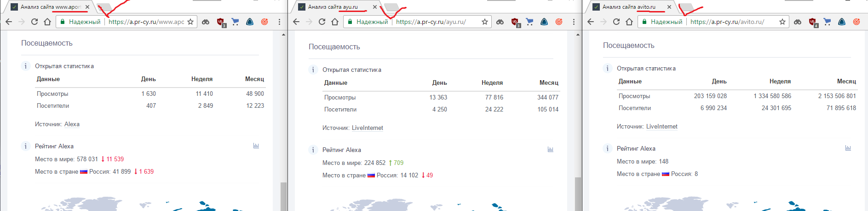Screen dimensions: 868x211
Task: Click info icon beside Открытая статистика, aport window
Action: click(x=26, y=66)
